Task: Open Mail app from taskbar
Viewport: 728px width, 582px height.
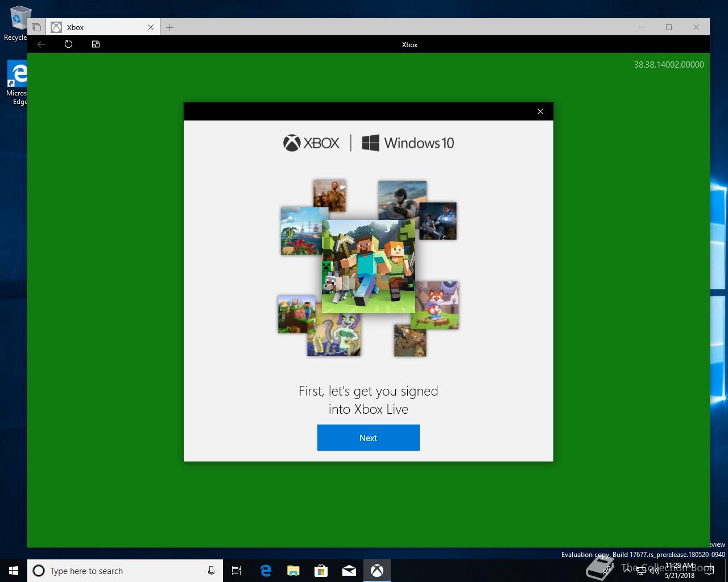Action: click(x=349, y=571)
